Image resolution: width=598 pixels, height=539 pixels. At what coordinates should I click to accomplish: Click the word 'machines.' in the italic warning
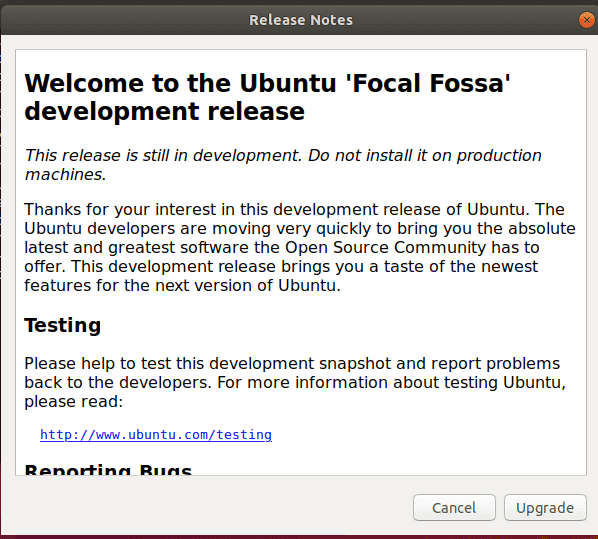click(x=65, y=174)
